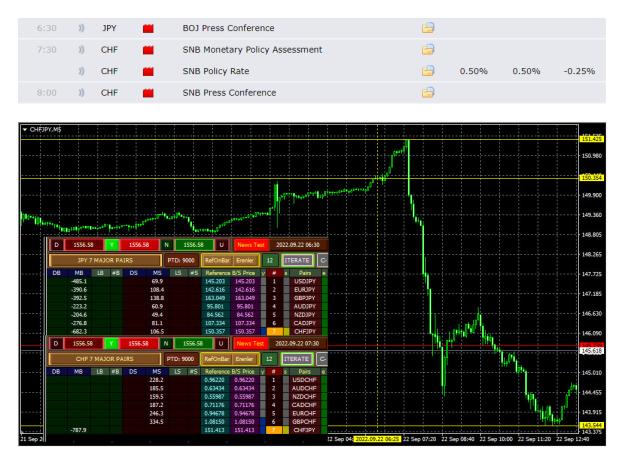Select the CADJPY pair row
The image size is (625, 465).
point(305,323)
